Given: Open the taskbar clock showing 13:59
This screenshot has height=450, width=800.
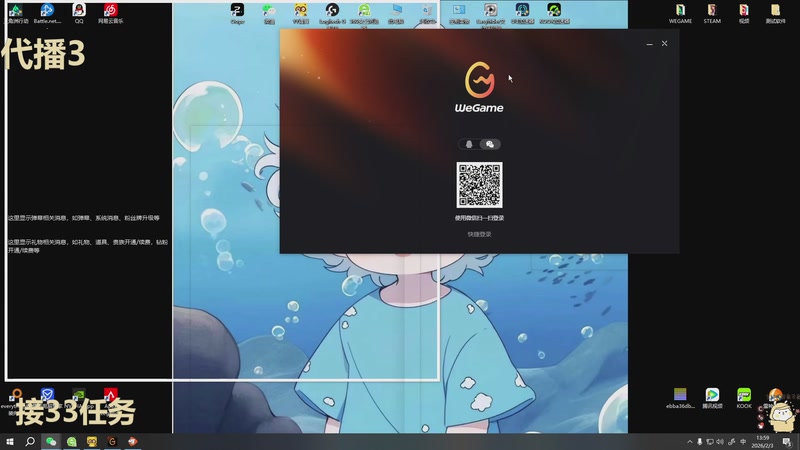Looking at the screenshot, I should point(762,442).
